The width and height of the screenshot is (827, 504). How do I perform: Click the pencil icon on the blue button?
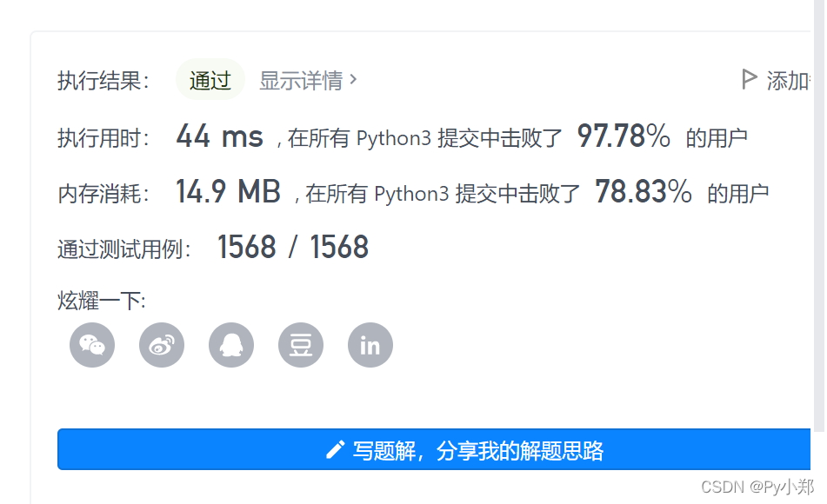click(x=335, y=449)
